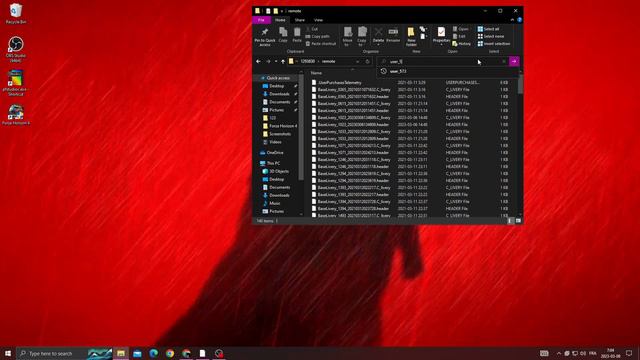Click 1293830 in the address breadcrumb
This screenshot has width=640, height=360.
[308, 61]
